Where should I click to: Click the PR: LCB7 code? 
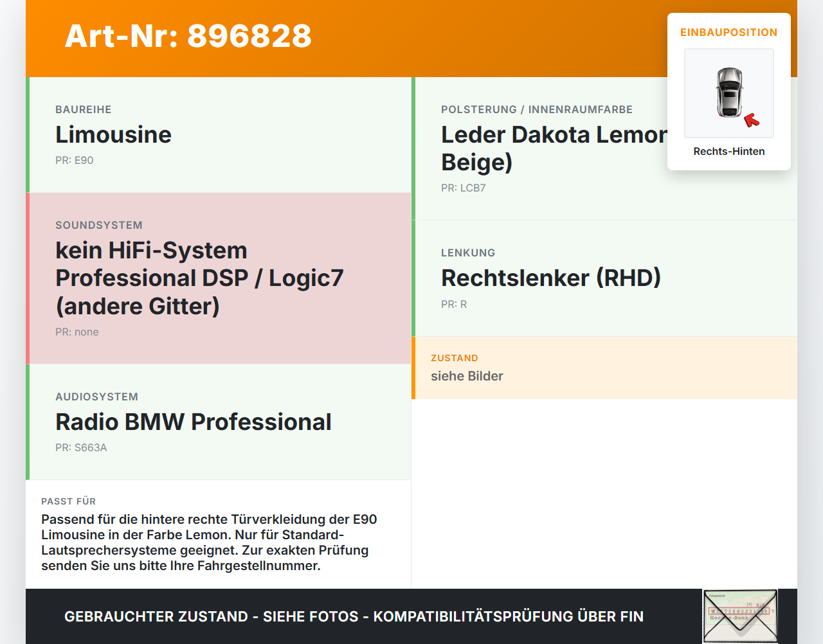pyautogui.click(x=464, y=188)
